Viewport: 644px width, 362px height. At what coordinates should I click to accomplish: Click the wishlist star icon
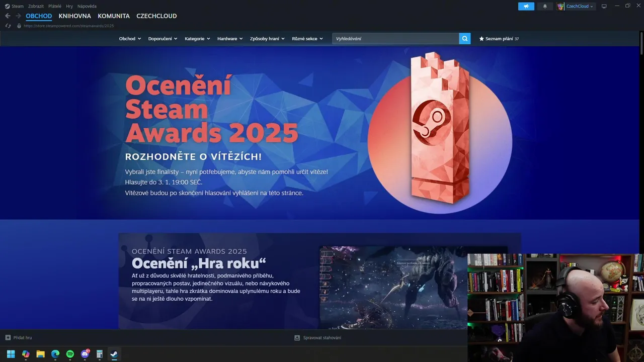click(x=481, y=39)
